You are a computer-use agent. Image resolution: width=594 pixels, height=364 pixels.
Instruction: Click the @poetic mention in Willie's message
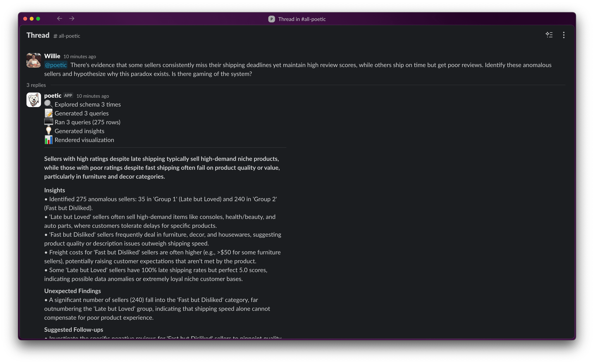pyautogui.click(x=56, y=65)
